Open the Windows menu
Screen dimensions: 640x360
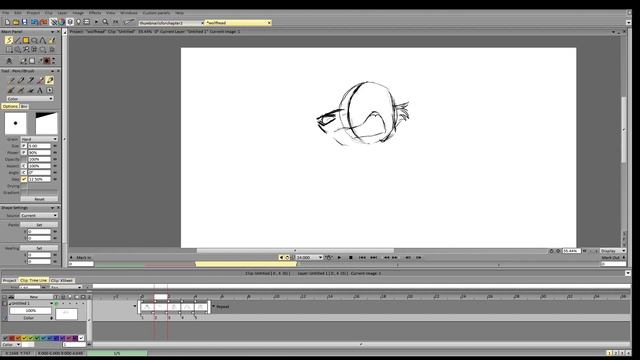pyautogui.click(x=129, y=13)
